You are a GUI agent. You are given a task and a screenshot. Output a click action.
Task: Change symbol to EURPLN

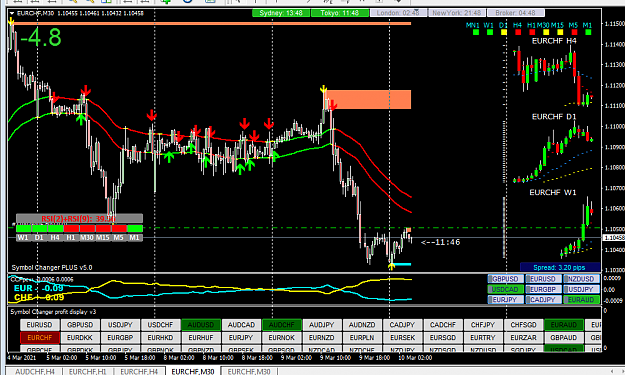point(362,338)
